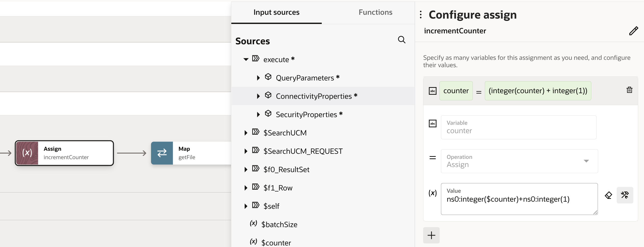Expand the QueryParameters node
The width and height of the screenshot is (644, 247).
(x=258, y=78)
